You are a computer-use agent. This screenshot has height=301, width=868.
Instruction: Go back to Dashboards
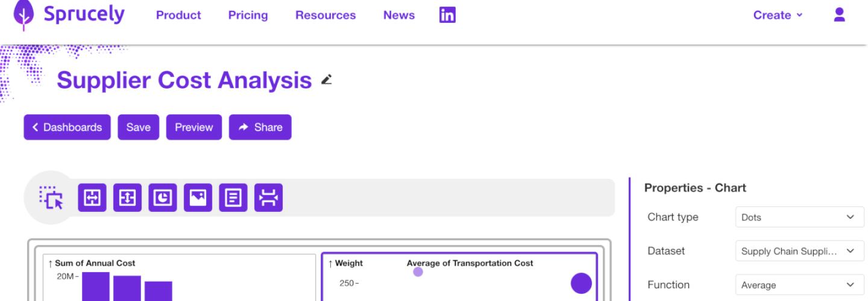(x=67, y=127)
